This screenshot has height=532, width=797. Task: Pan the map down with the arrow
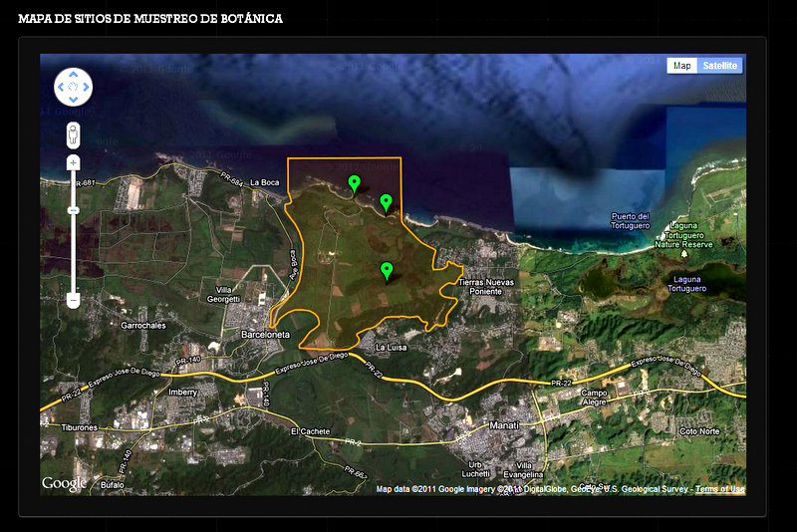pos(73,99)
